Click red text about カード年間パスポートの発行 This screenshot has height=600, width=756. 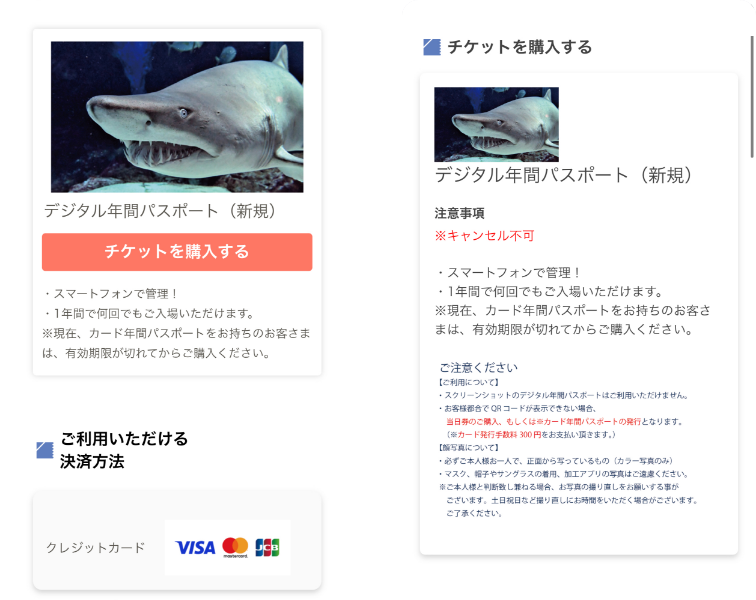[x=543, y=422]
